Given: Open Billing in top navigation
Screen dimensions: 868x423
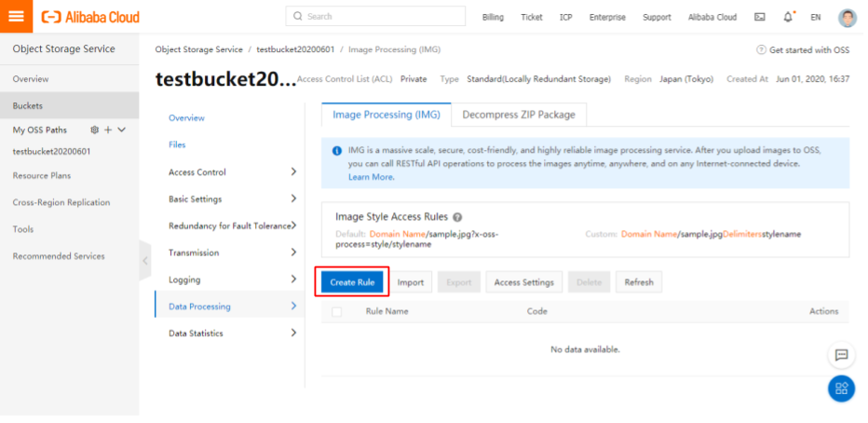Looking at the screenshot, I should [493, 17].
